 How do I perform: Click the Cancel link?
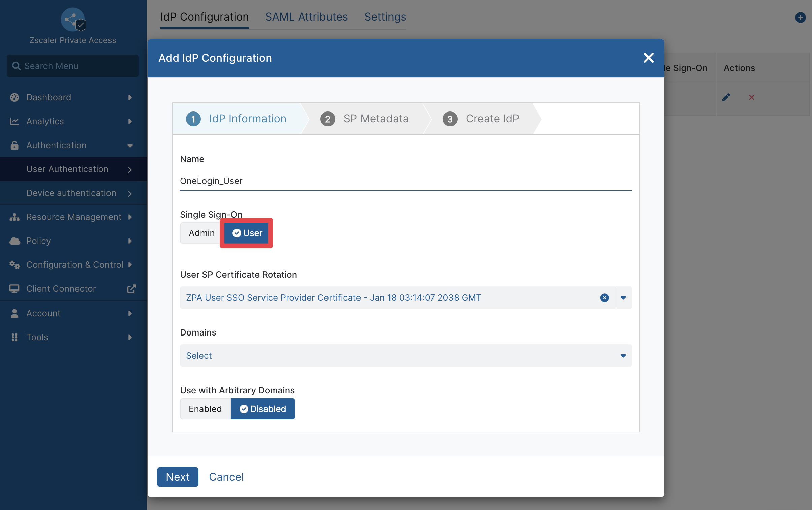tap(226, 477)
